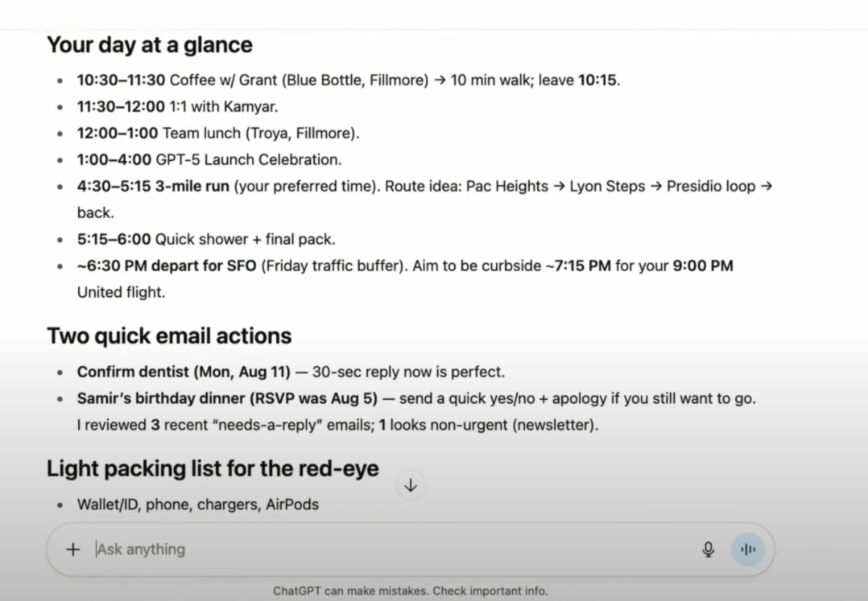The height and width of the screenshot is (601, 868).
Task: Jump to bottom using the down arrow
Action: pos(411,485)
